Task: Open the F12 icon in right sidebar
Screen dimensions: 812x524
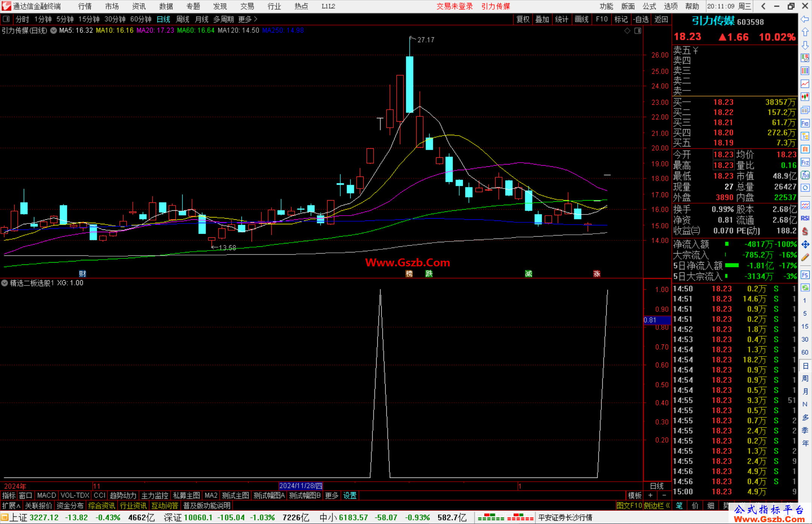Action: click(x=805, y=162)
